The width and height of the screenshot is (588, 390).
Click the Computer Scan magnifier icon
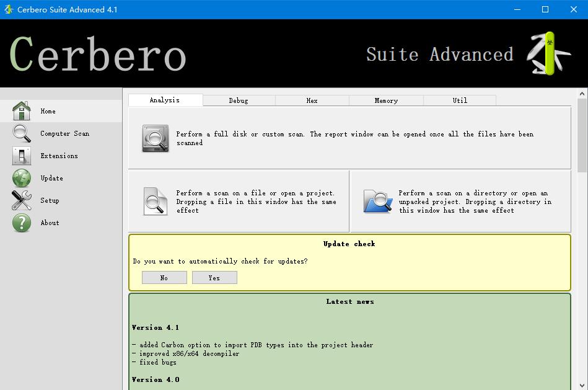(x=21, y=133)
